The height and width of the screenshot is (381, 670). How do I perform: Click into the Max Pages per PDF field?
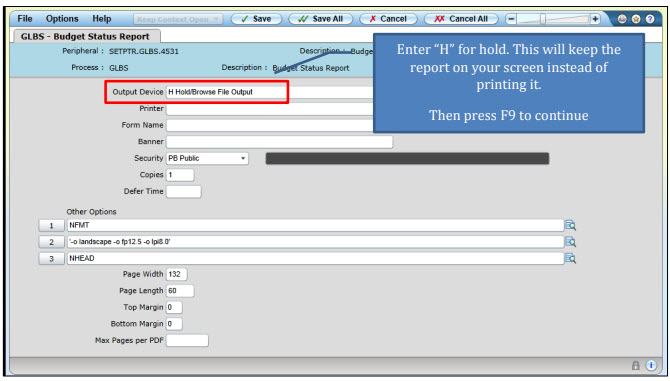[x=187, y=340]
